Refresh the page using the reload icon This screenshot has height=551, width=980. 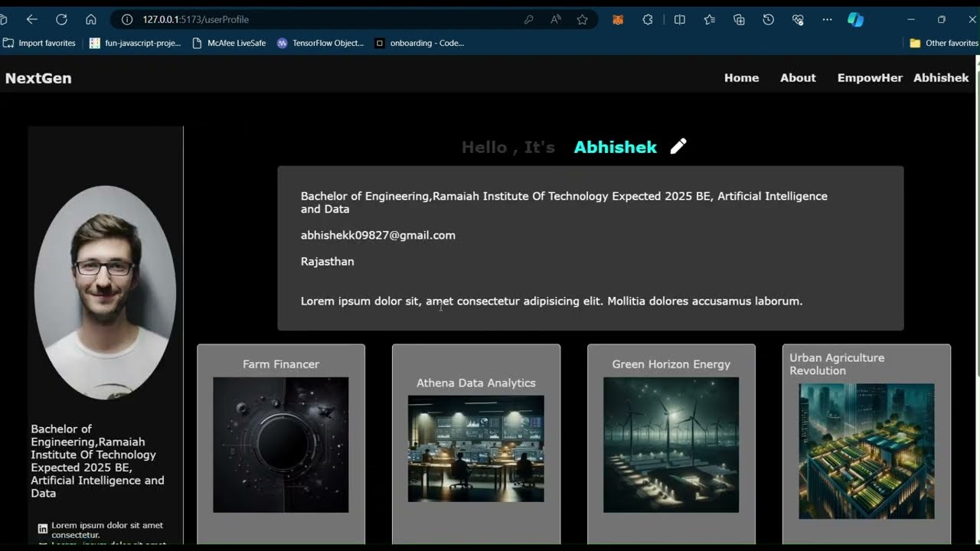(62, 19)
